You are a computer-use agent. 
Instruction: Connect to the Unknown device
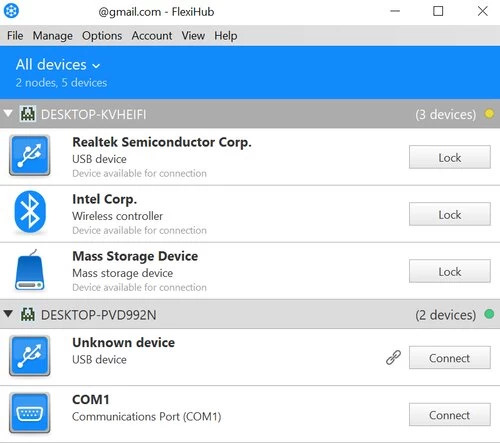point(450,358)
